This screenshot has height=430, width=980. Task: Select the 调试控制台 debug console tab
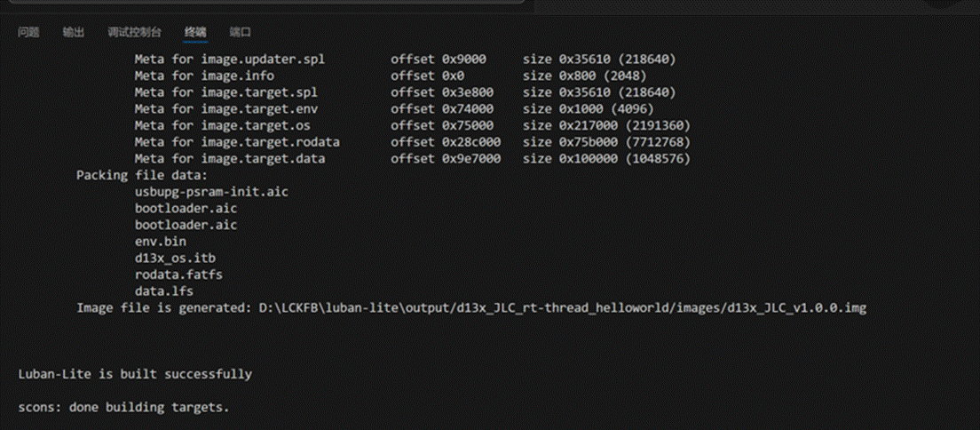tap(134, 33)
